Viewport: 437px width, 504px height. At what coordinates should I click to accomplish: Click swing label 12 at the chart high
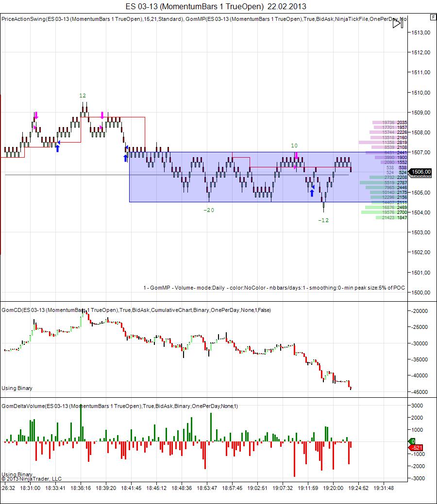[x=83, y=96]
